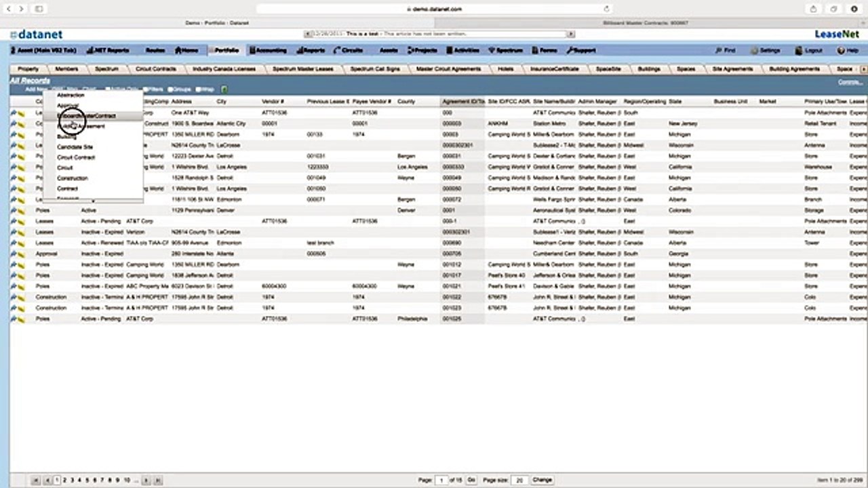The height and width of the screenshot is (488, 868).
Task: Switch to Spectrum Master Leases tab
Action: tap(303, 69)
